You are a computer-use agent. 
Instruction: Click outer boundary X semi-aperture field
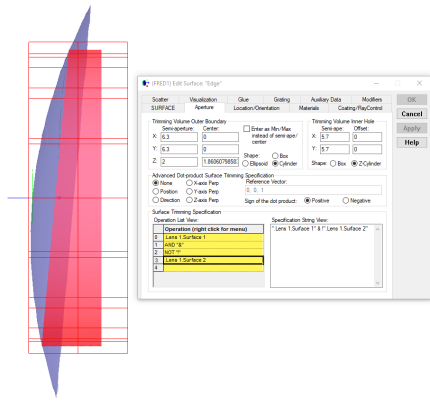(179, 137)
